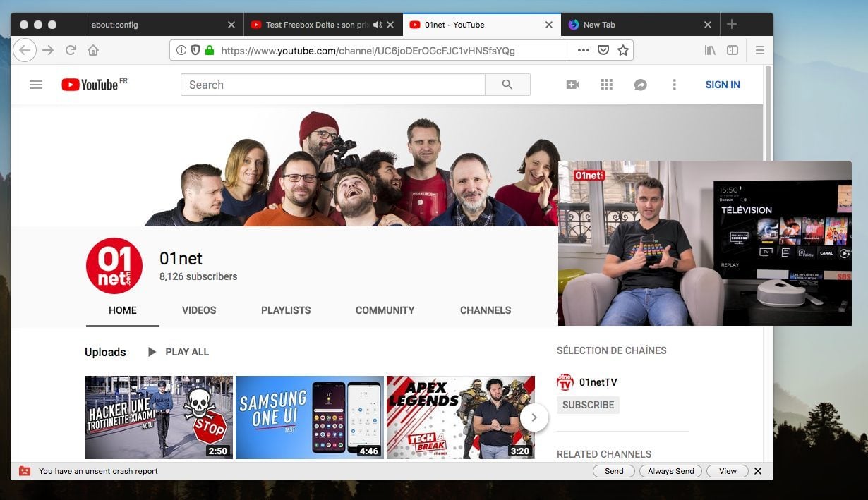Show next uploads with carousel arrow
The image size is (868, 500).
pos(534,417)
